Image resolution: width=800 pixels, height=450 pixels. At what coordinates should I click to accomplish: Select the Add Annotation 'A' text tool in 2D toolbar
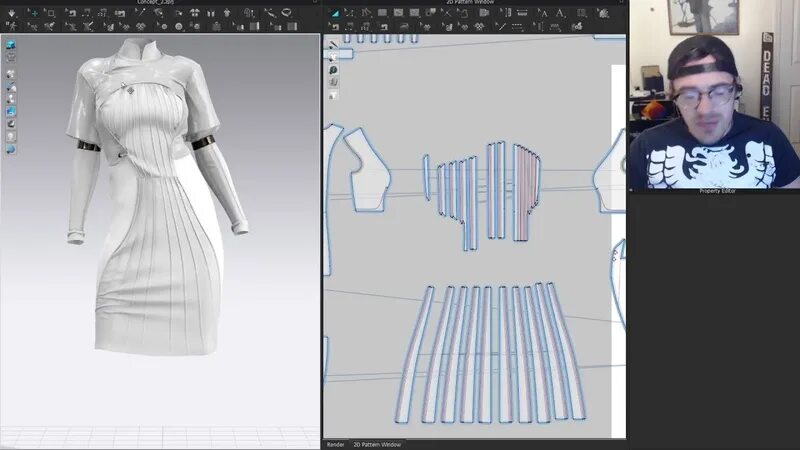click(x=560, y=14)
